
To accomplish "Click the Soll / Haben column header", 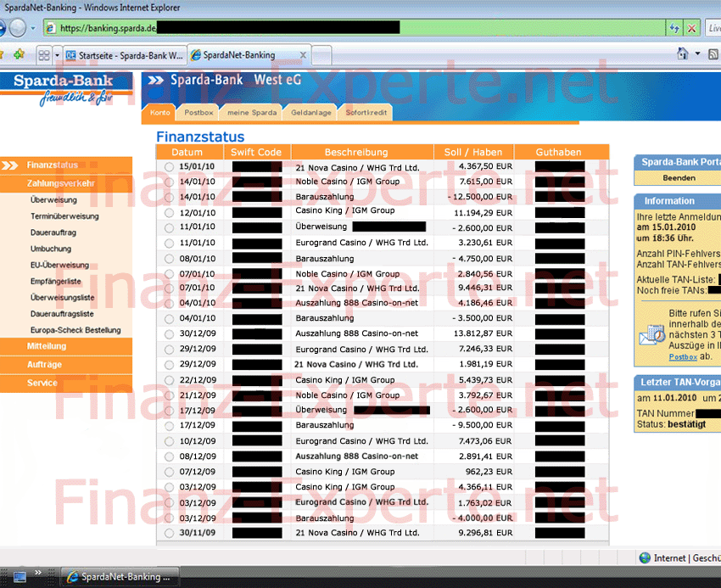I will (473, 152).
